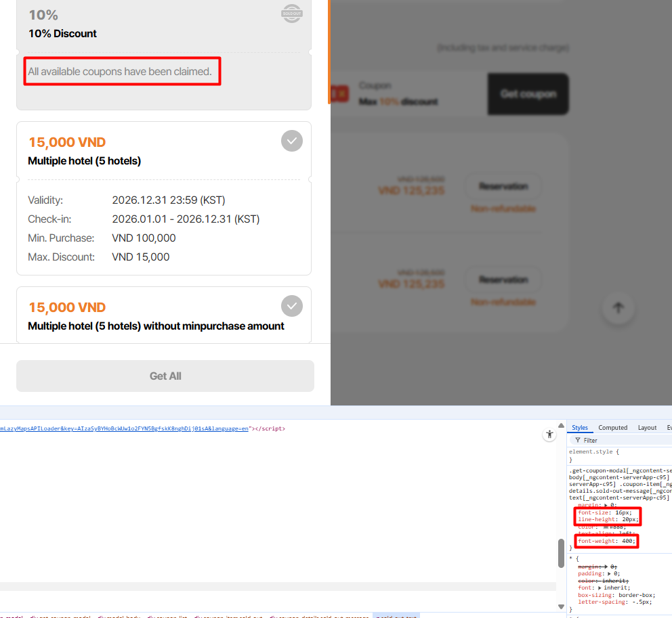
Task: Click the DevTools elements panel scrollbar thumb
Action: click(561, 553)
